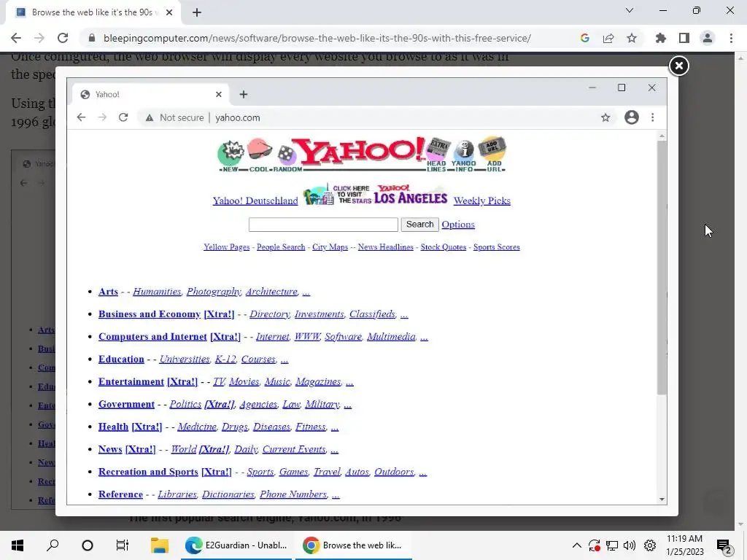Viewport: 747px width, 560px height.
Task: Click Yahoo Headlines icon
Action: pos(438,155)
